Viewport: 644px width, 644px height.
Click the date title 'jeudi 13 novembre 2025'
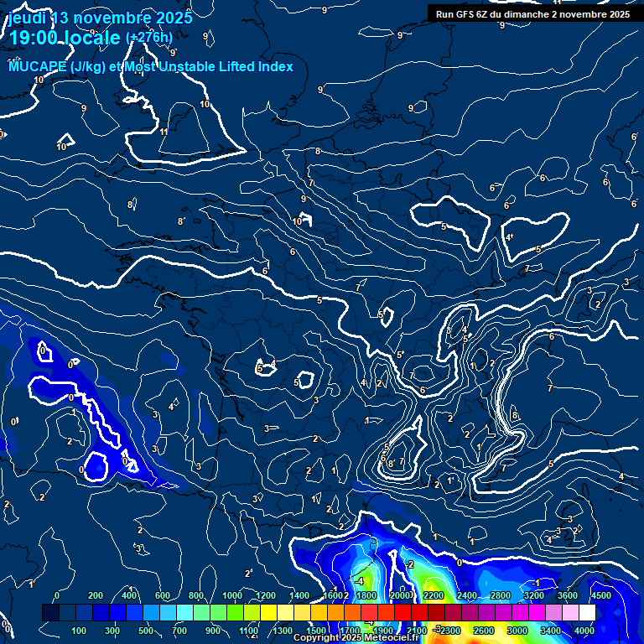(101, 18)
